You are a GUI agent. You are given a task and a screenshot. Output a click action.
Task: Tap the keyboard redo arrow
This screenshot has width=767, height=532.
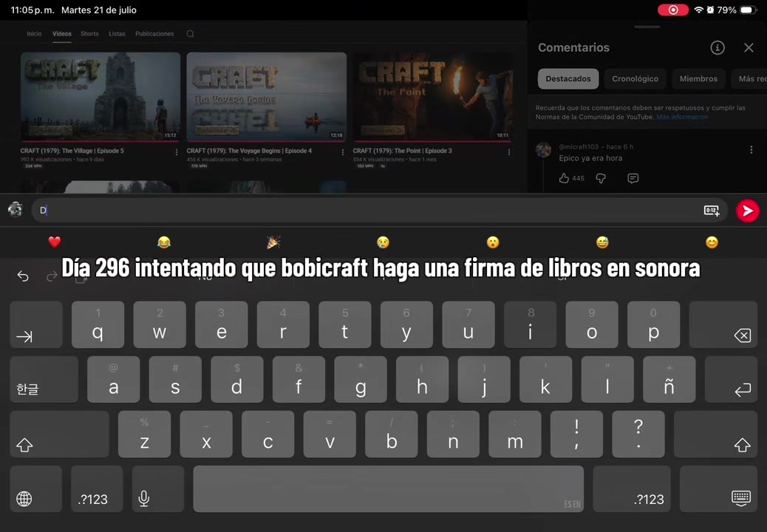[52, 277]
